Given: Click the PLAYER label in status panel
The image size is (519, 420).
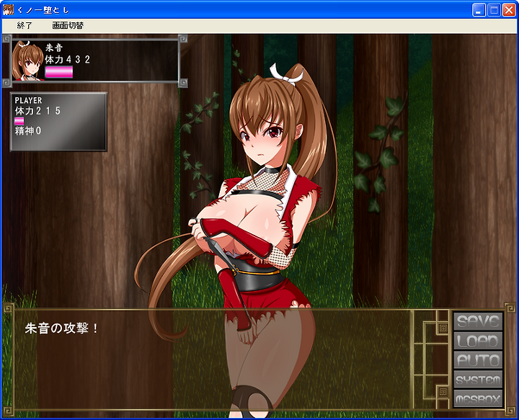Looking at the screenshot, I should 28,100.
